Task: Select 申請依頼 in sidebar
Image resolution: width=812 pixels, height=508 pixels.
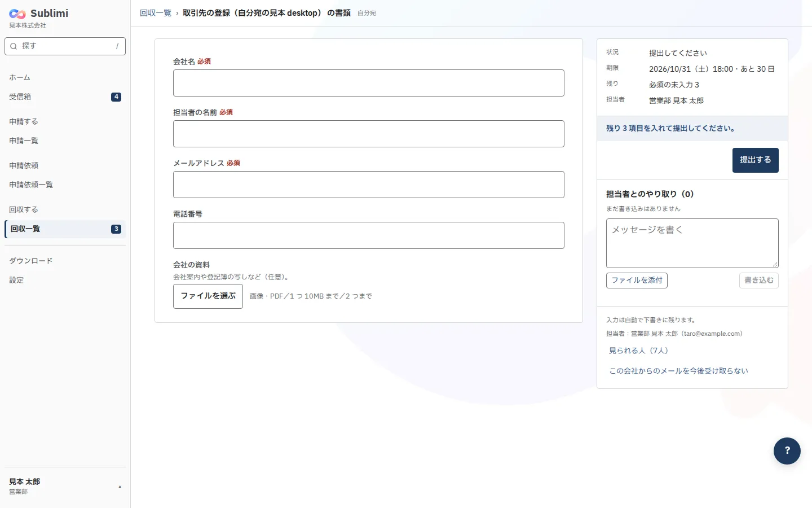Action: click(65, 165)
